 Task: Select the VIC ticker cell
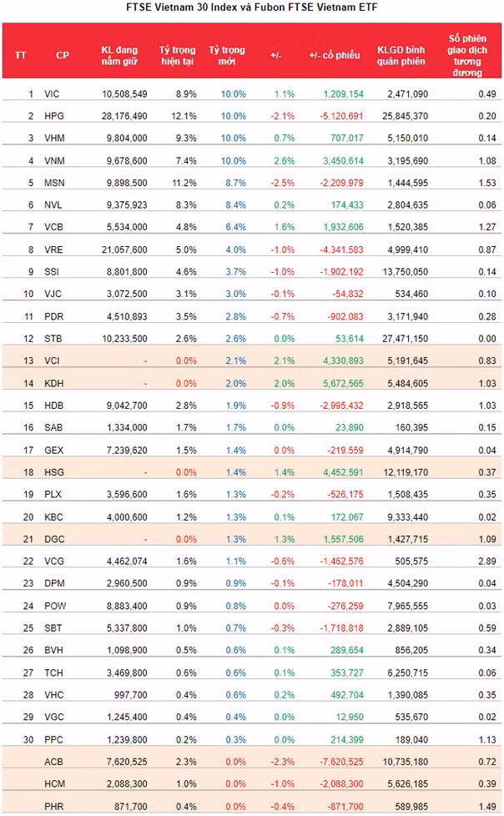(52, 94)
